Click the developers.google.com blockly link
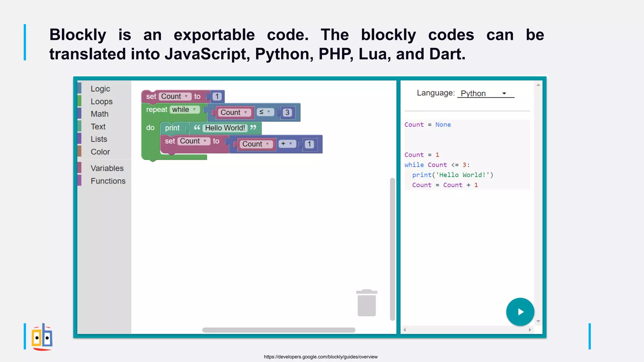This screenshot has height=362, width=644. pyautogui.click(x=320, y=357)
